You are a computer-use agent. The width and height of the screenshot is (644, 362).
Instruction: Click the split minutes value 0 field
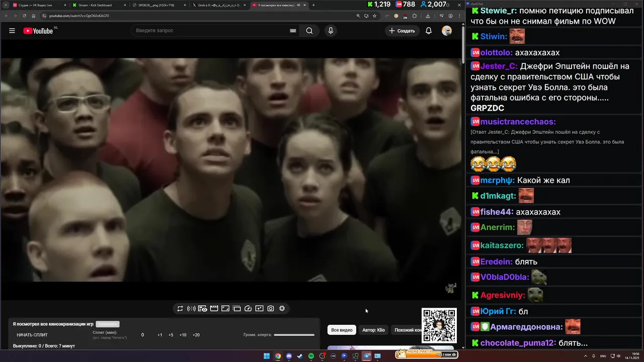(x=142, y=335)
